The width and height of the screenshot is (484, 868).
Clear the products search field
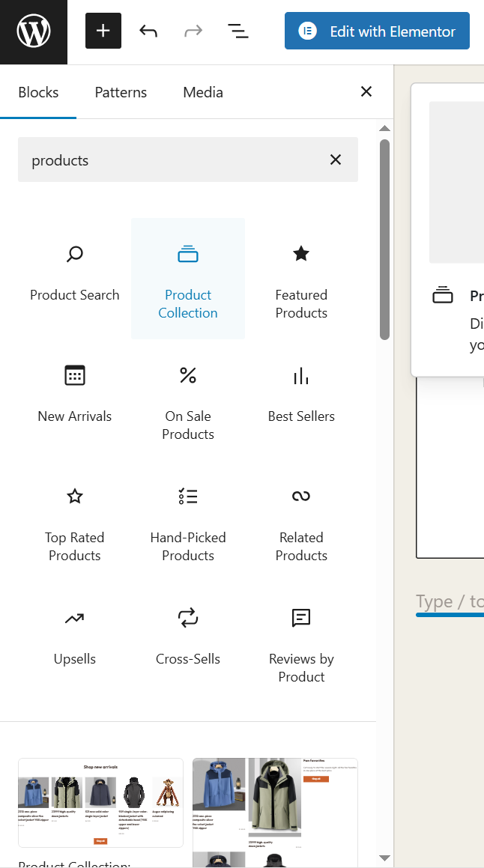coord(336,160)
